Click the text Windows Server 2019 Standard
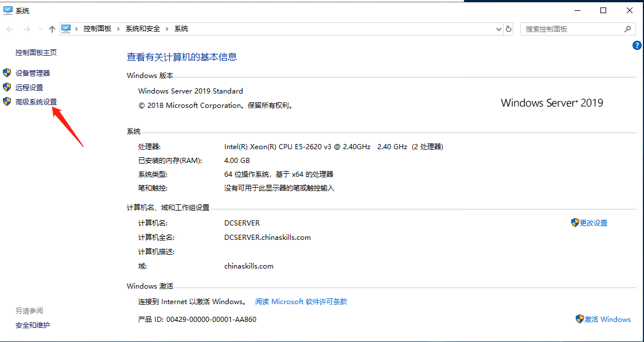The width and height of the screenshot is (644, 342). pos(190,91)
